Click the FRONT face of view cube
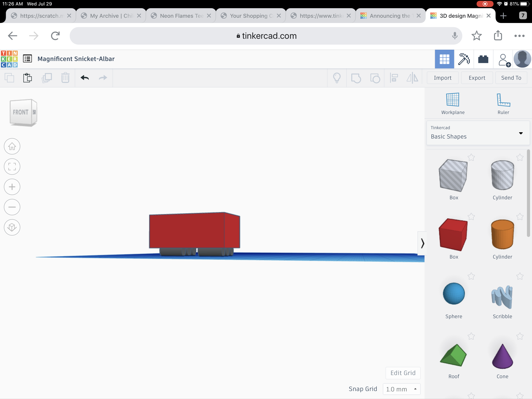Screen dimensions: 532x399 pos(21,112)
